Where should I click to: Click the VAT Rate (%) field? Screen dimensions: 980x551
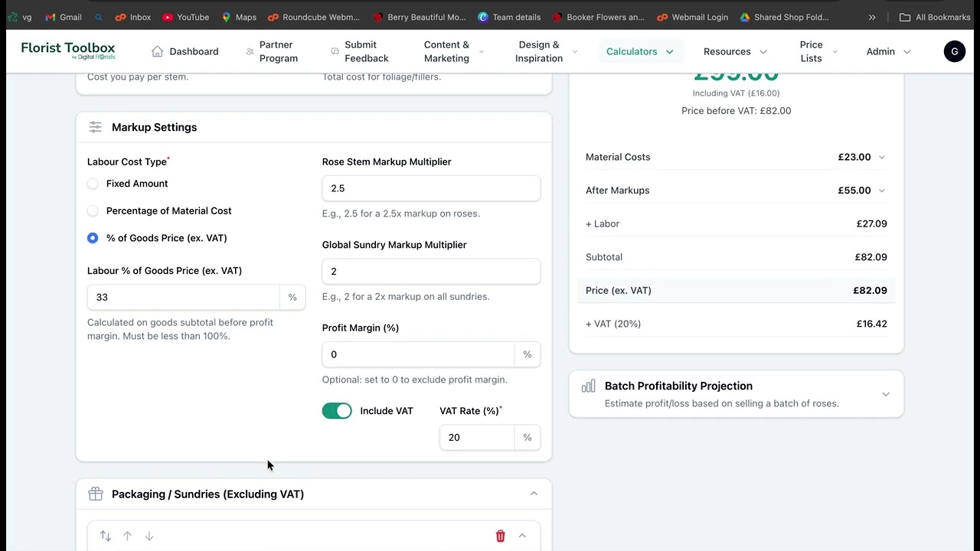477,438
